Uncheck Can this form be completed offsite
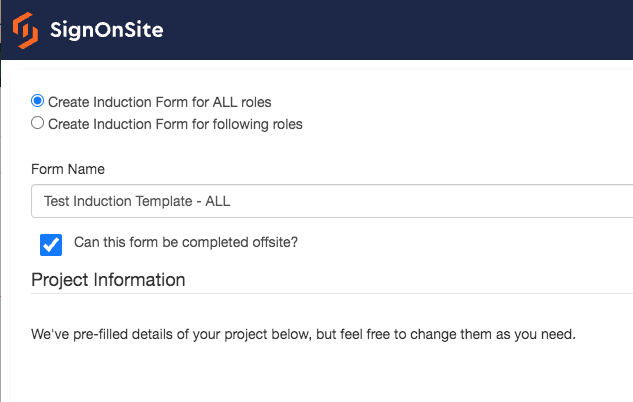 (x=51, y=245)
